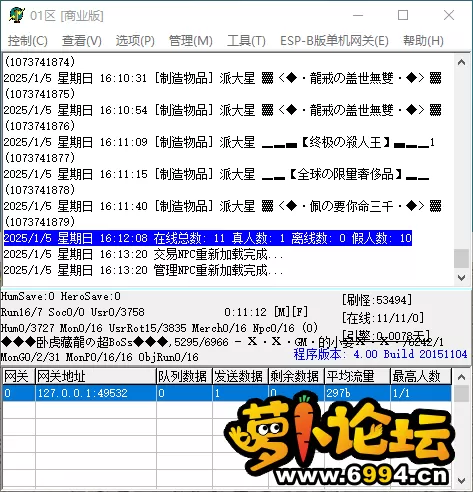The image size is (473, 492).
Task: Select the 交易NPC重新加载完成 log line
Action: click(x=143, y=254)
